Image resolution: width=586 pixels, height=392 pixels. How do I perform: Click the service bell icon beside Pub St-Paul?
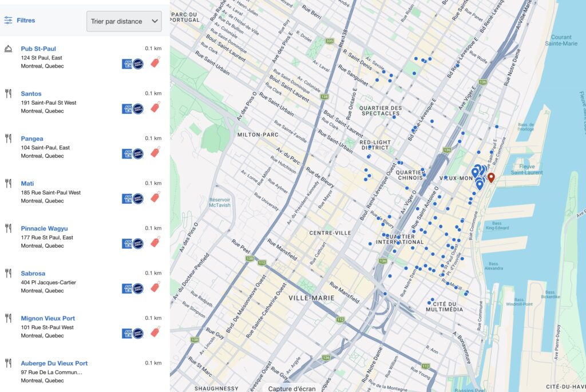click(x=8, y=49)
